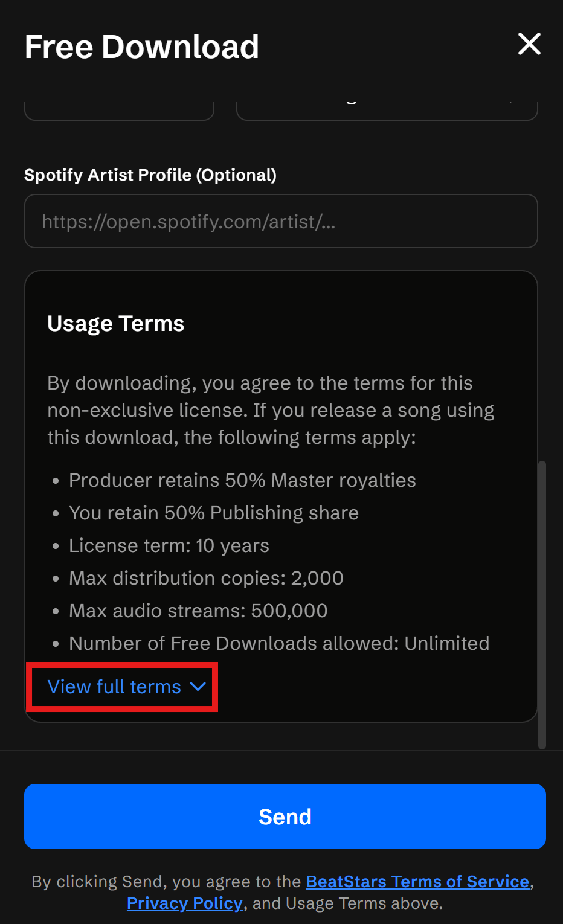Viewport: 563px width, 924px height.
Task: Click the Spotify Artist Profile URL field
Action: 281,221
